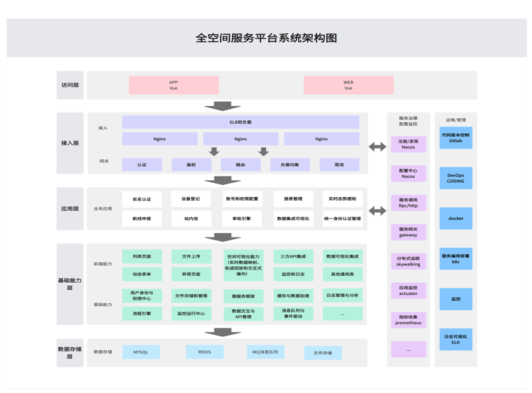
Task: Click the 设备登记 box
Action: (x=191, y=199)
